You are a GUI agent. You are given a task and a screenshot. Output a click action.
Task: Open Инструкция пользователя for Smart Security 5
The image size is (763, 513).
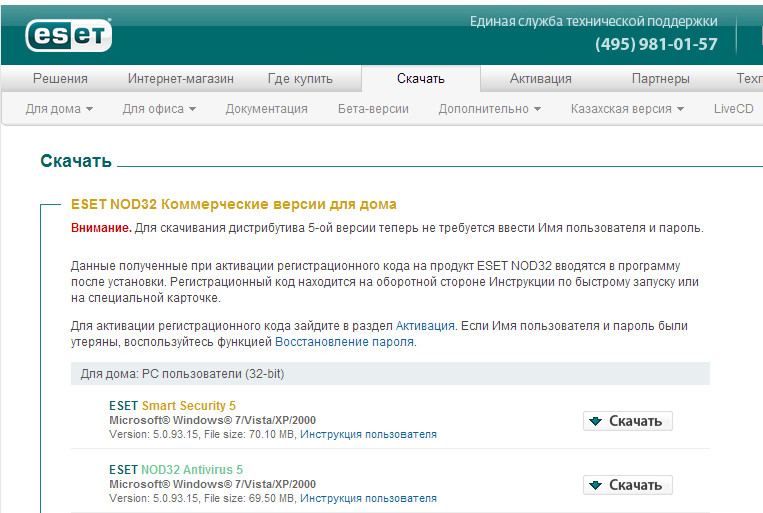click(x=368, y=434)
